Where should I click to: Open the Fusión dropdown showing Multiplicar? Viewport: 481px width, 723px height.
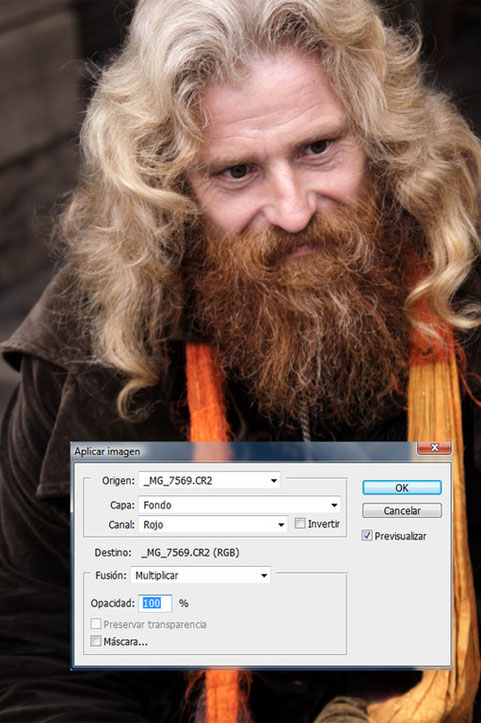200,575
